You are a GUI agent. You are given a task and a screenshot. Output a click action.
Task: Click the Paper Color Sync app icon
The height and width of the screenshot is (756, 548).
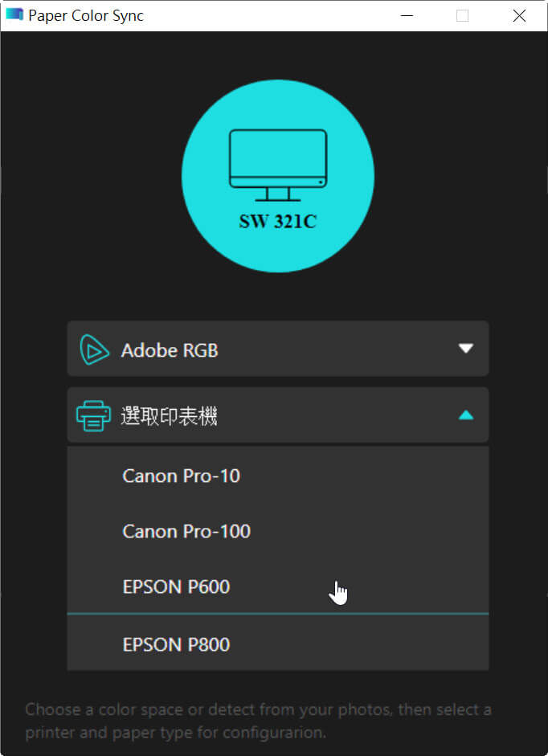(x=14, y=14)
